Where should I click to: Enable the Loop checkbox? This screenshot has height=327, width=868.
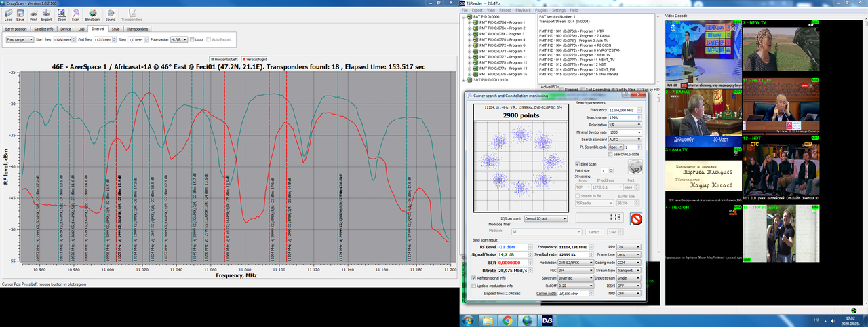click(x=192, y=39)
